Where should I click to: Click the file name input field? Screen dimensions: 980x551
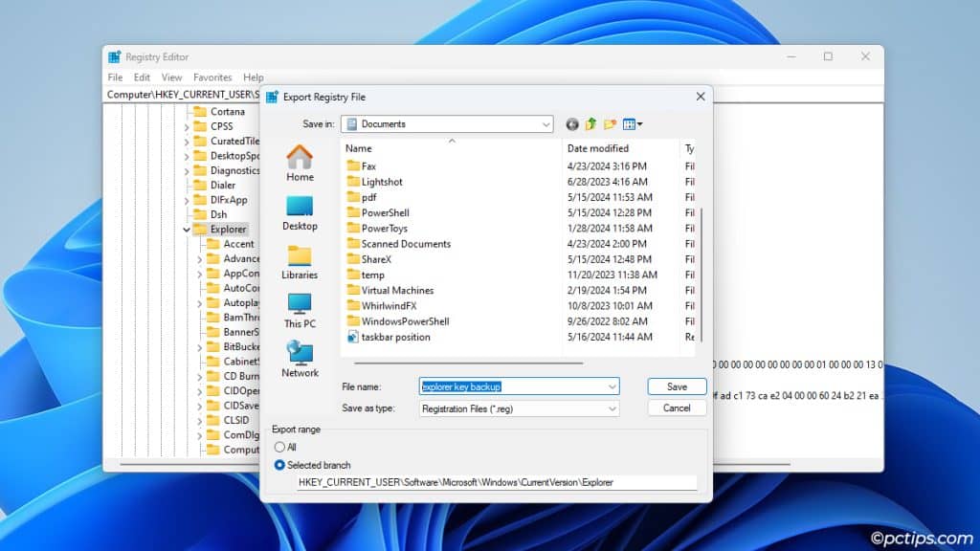tap(507, 386)
